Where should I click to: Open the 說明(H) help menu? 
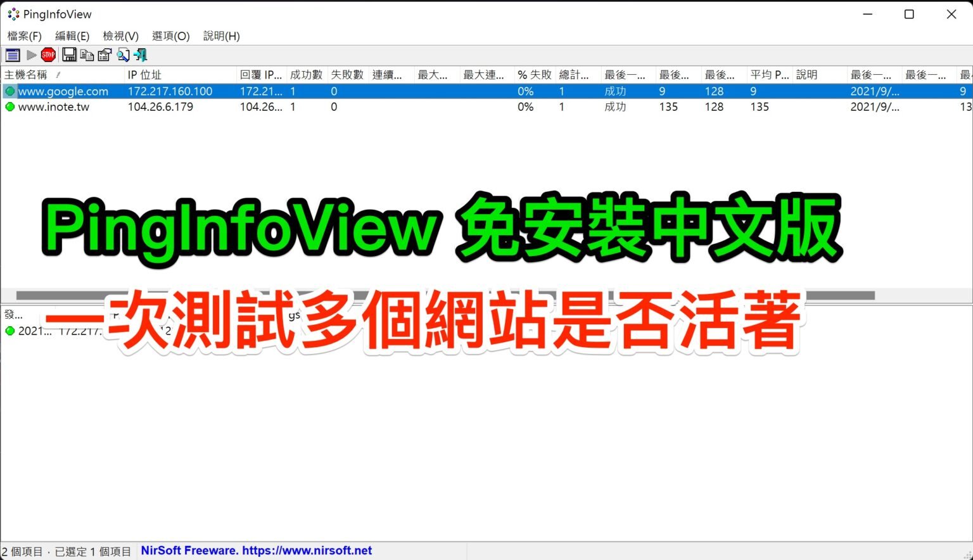(221, 36)
